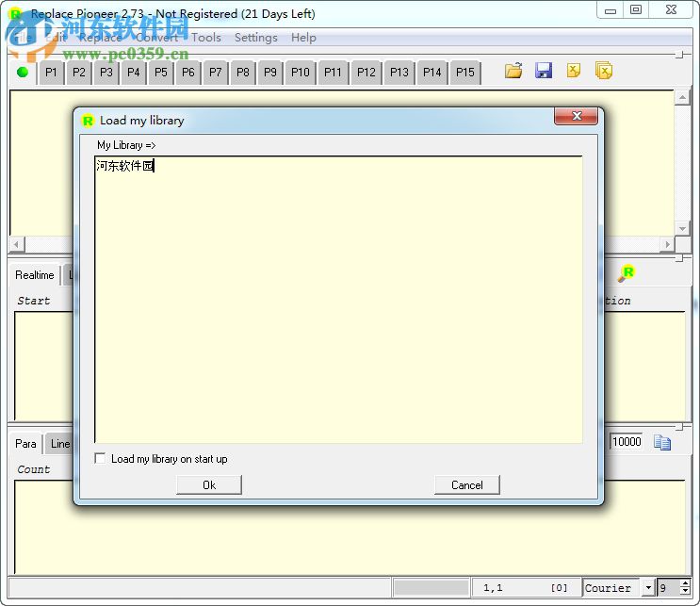Click the copy documents icon beside 10000
Screen dimensions: 700x606
tap(662, 442)
